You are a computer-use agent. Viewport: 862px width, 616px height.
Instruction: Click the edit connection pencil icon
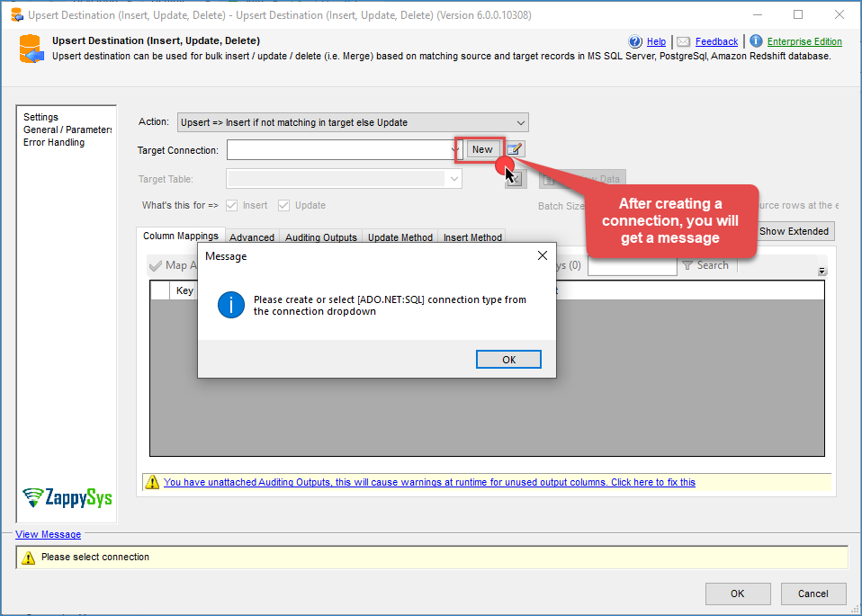click(515, 149)
